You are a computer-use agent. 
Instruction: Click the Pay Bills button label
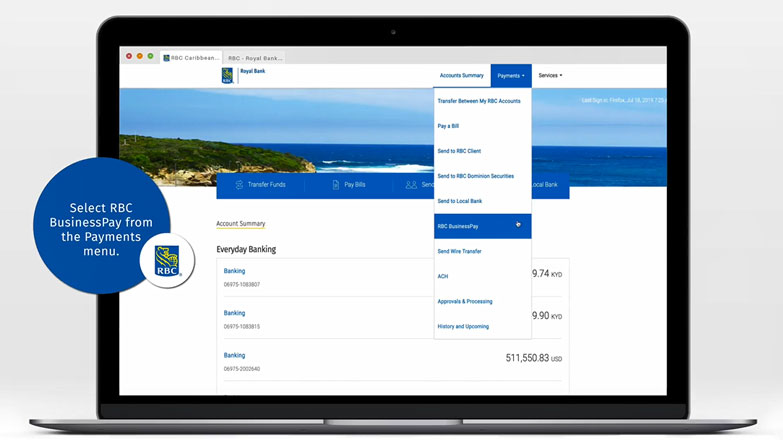[x=355, y=185]
